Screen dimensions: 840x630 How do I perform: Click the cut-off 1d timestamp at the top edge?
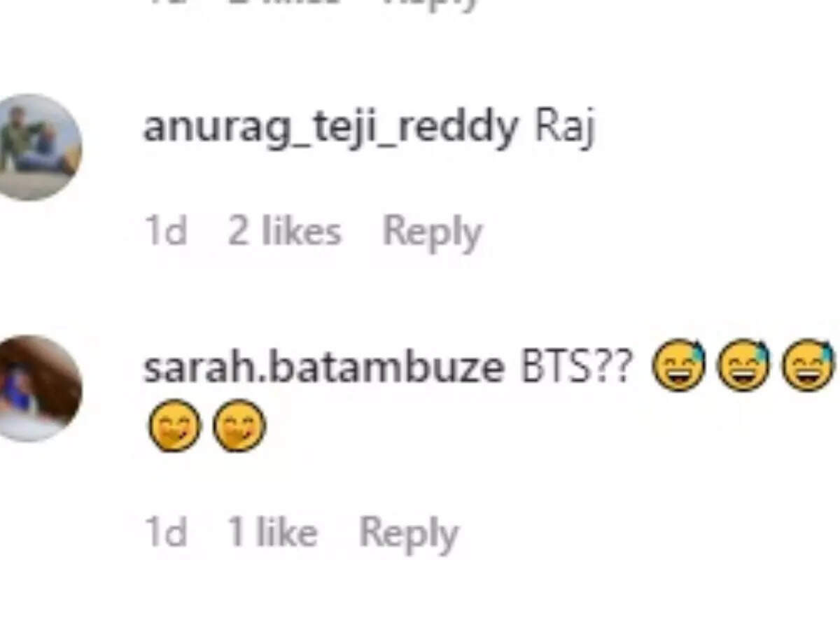165,3
